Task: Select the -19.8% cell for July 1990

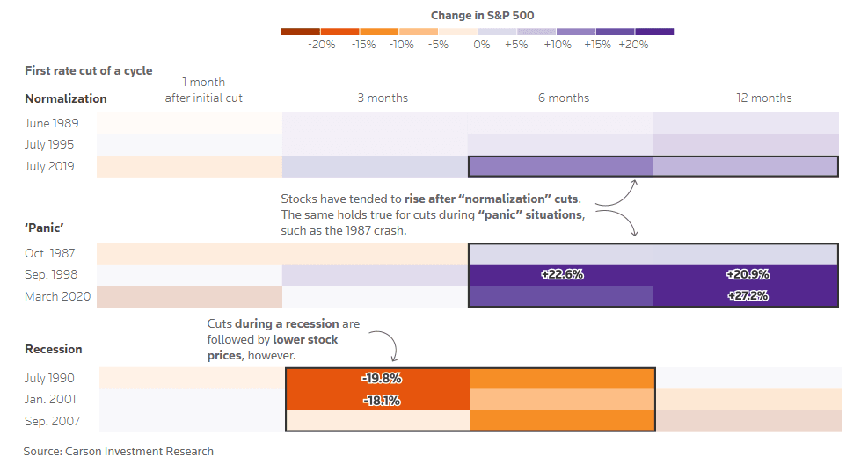Action: pyautogui.click(x=380, y=379)
